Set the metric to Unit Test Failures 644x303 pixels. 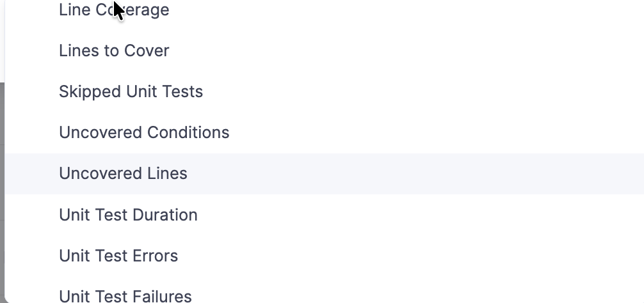click(125, 296)
